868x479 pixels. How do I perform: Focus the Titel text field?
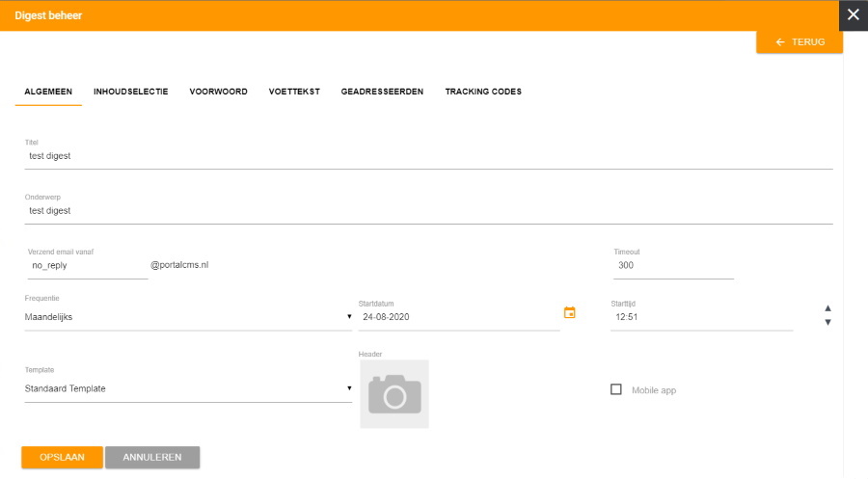coord(428,156)
